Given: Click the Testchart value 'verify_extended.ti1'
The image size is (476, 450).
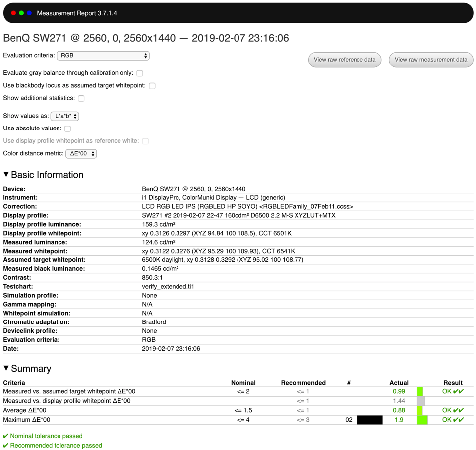Looking at the screenshot, I should click(168, 287).
